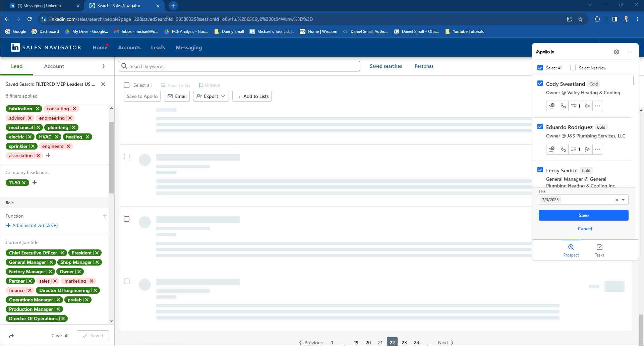Add a new keyword filter
The image size is (644, 346).
[48, 155]
